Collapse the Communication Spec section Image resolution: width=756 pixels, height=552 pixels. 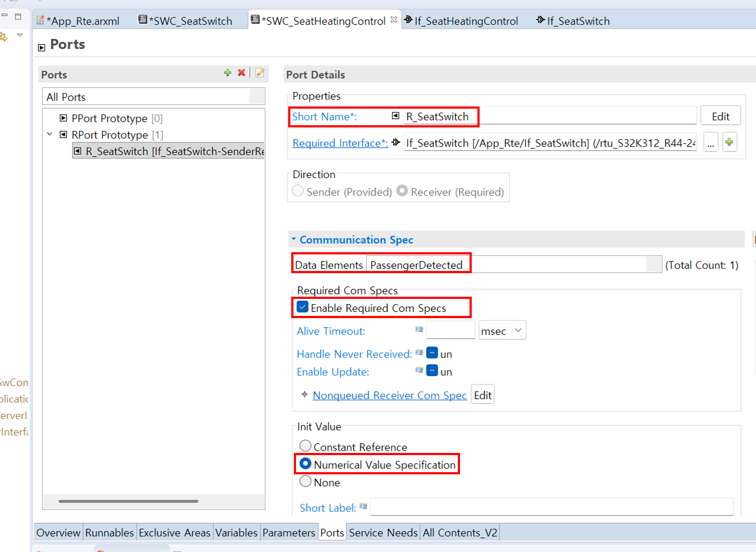(x=294, y=240)
